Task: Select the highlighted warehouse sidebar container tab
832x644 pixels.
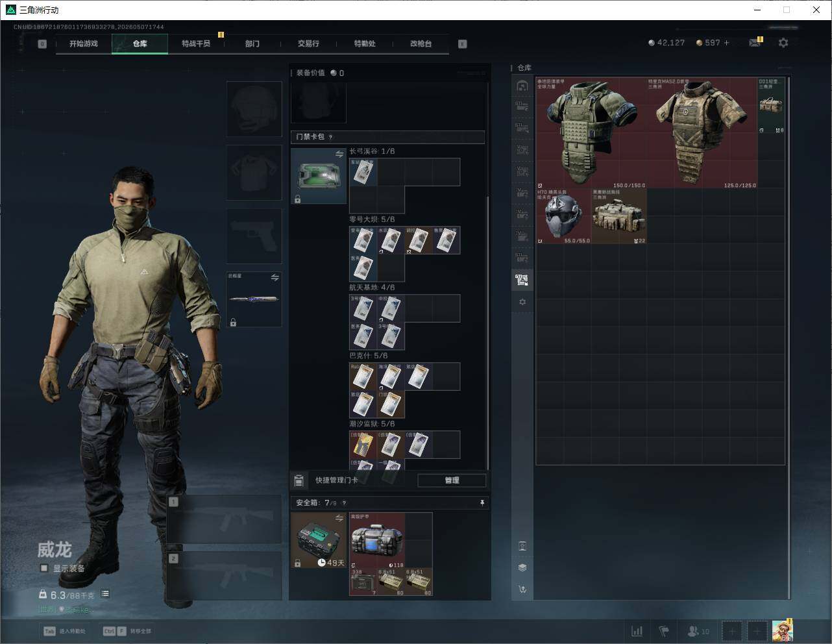Action: pos(522,280)
